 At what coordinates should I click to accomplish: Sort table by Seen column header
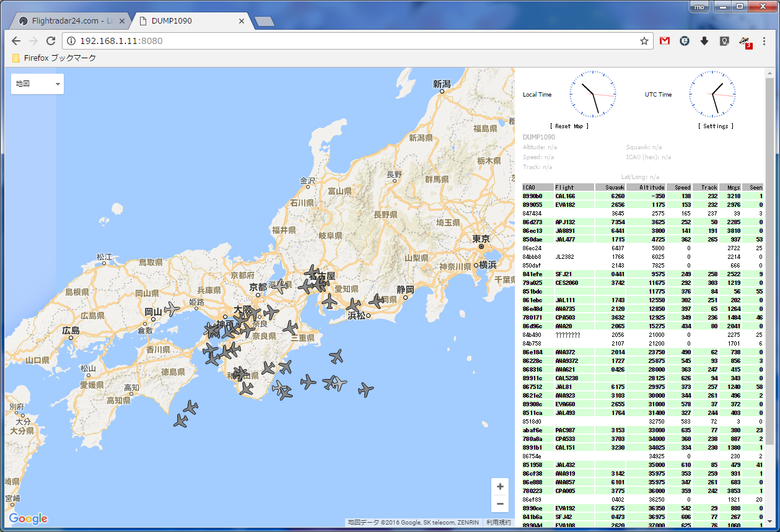[x=753, y=187]
